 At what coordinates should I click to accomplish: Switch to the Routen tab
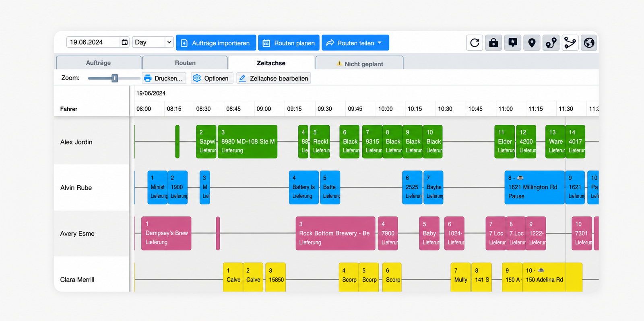tap(185, 63)
